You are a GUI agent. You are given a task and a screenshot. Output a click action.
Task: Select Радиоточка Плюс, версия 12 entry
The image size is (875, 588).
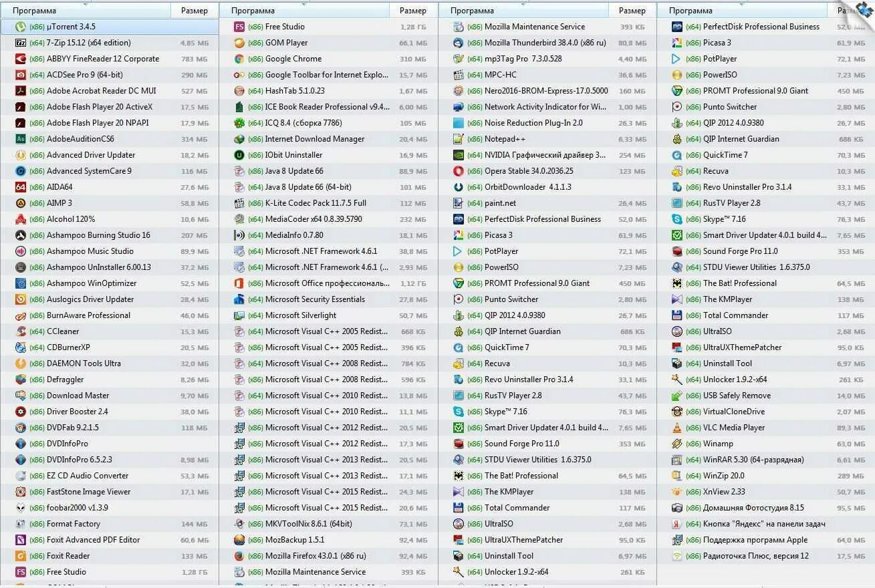(x=766, y=556)
